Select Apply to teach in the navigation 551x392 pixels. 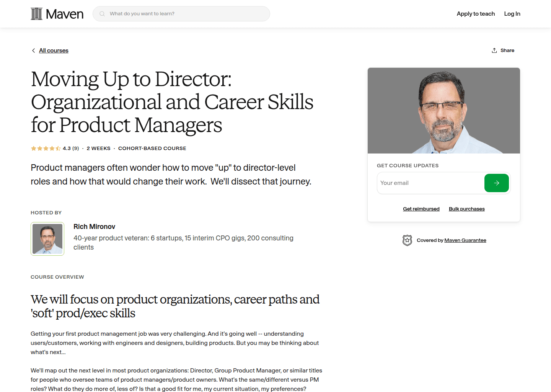coord(476,13)
